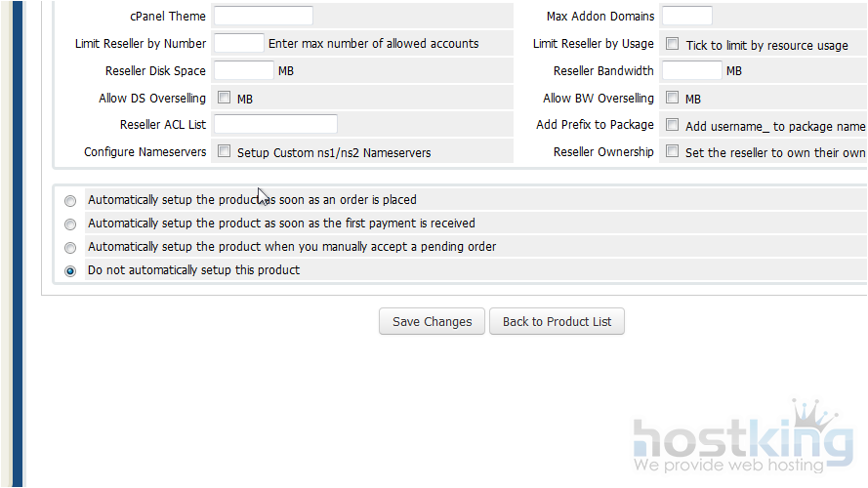Viewport: 868px width, 488px height.
Task: Select setup when first payment is received
Action: [70, 224]
